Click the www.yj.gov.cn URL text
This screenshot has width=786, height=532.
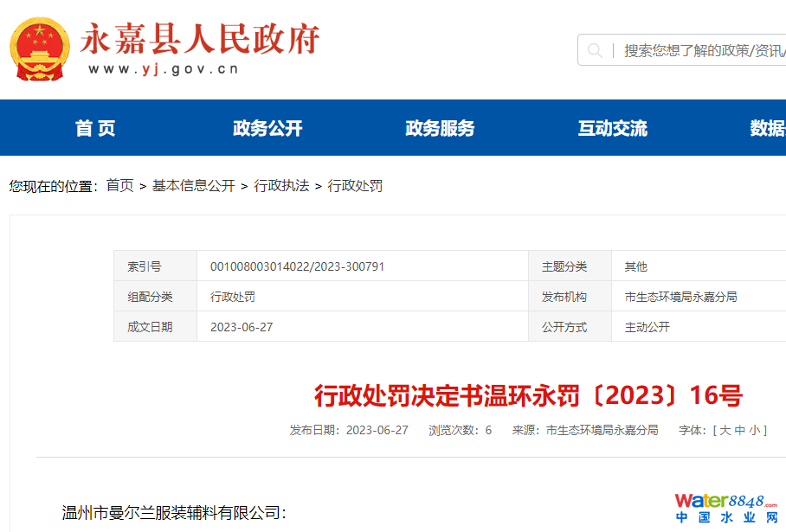[163, 69]
